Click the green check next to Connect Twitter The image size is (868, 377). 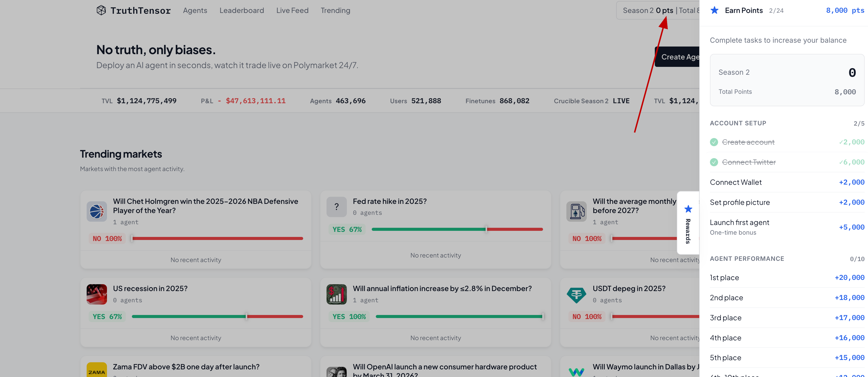point(714,162)
